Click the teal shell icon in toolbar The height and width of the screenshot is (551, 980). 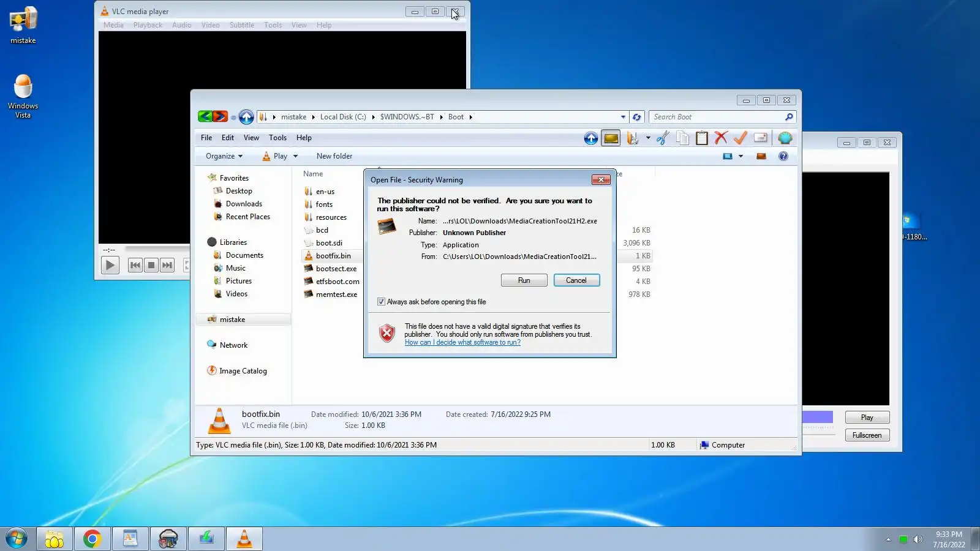(785, 138)
